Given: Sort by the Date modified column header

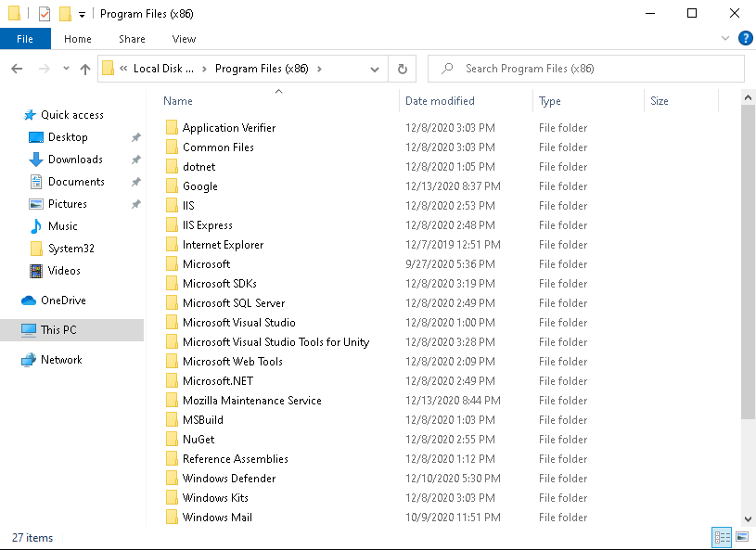Looking at the screenshot, I should tap(440, 101).
